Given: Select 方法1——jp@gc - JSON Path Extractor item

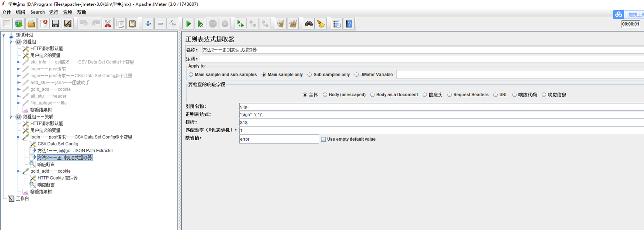Looking at the screenshot, I should [75, 151].
